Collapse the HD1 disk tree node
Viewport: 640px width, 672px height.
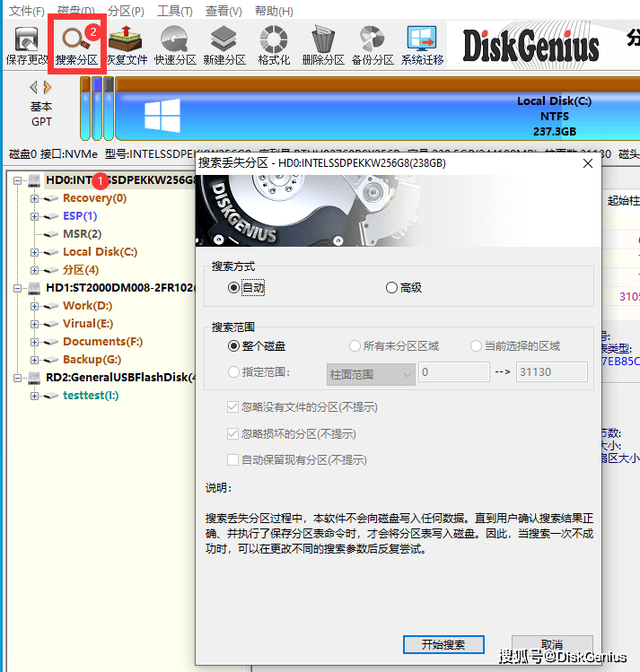click(17, 288)
